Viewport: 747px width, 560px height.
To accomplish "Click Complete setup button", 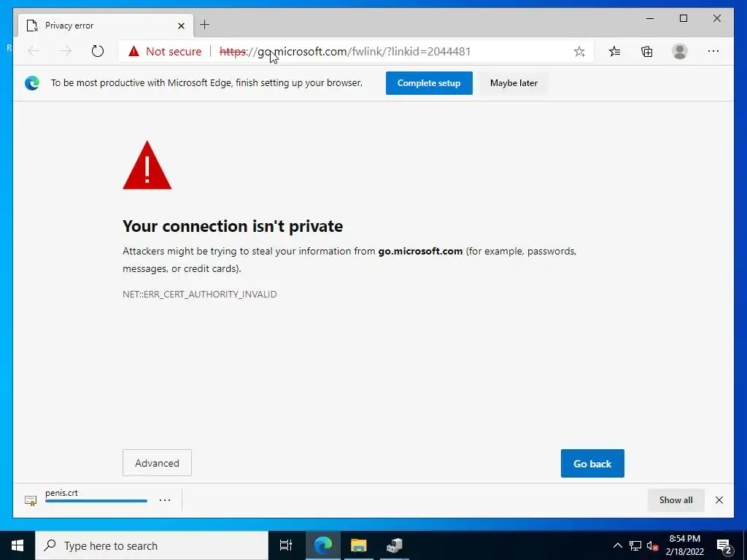I will [x=429, y=83].
